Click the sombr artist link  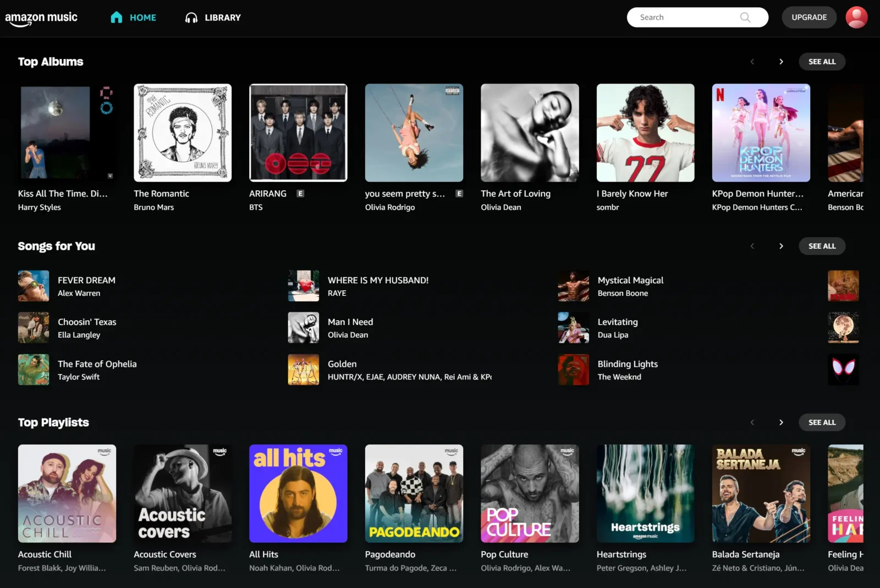point(608,207)
